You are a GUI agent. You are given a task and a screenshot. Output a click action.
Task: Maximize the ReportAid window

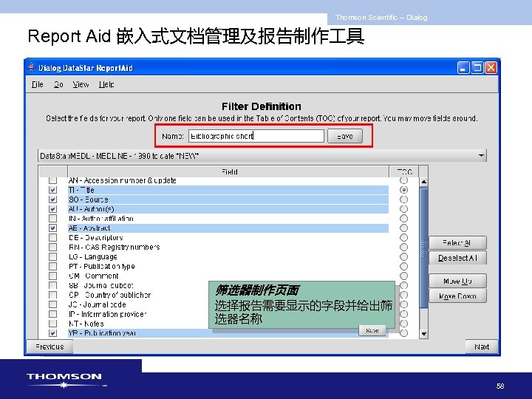click(477, 67)
